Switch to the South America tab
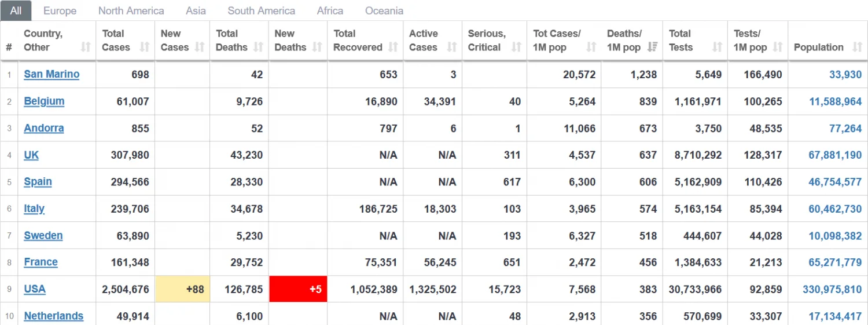This screenshot has width=868, height=325. click(262, 10)
